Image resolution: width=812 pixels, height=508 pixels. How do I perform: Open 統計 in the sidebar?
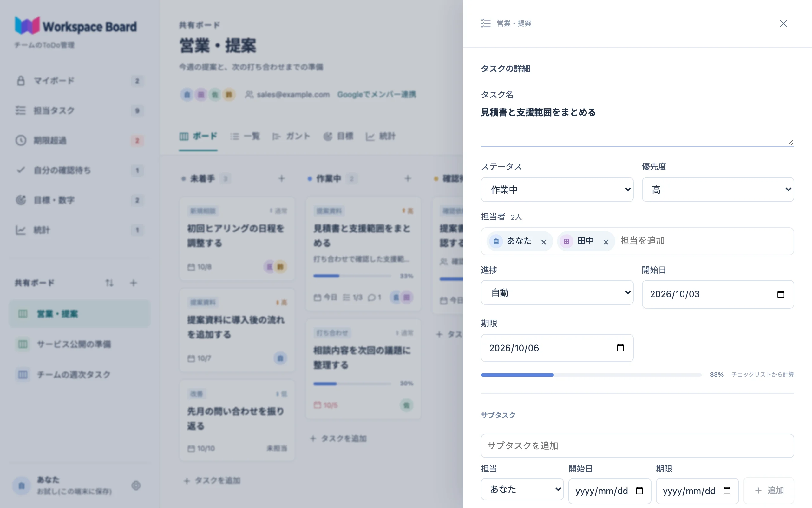pyautogui.click(x=80, y=230)
